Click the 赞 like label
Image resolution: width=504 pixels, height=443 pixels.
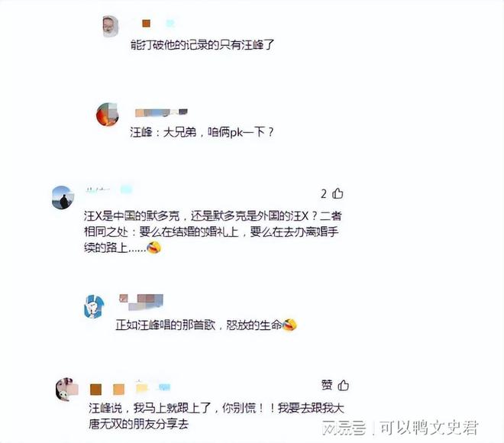coord(327,384)
